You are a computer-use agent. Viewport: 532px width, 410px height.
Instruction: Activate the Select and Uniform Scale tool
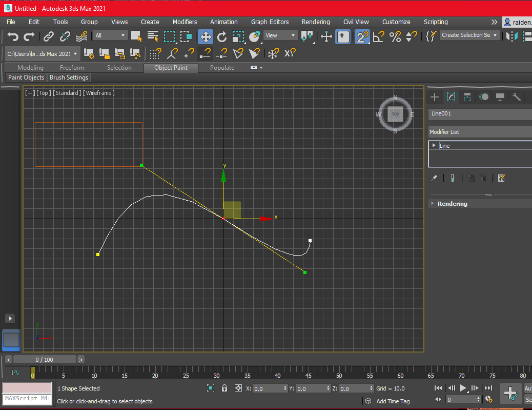click(238, 37)
